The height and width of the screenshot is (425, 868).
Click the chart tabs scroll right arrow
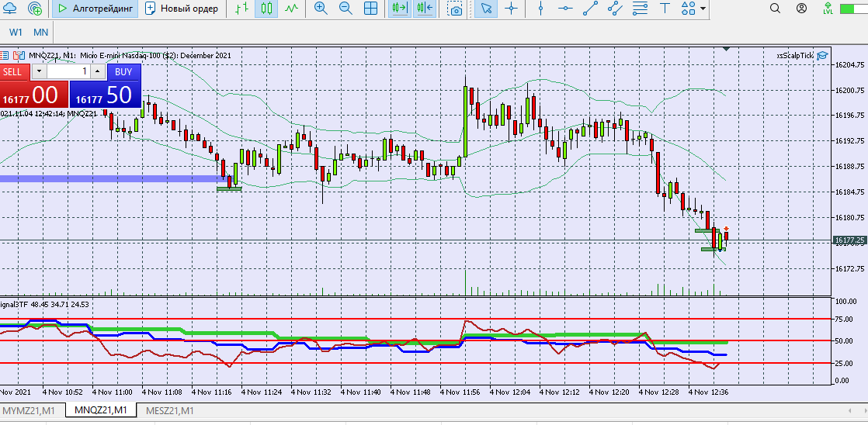[864, 410]
